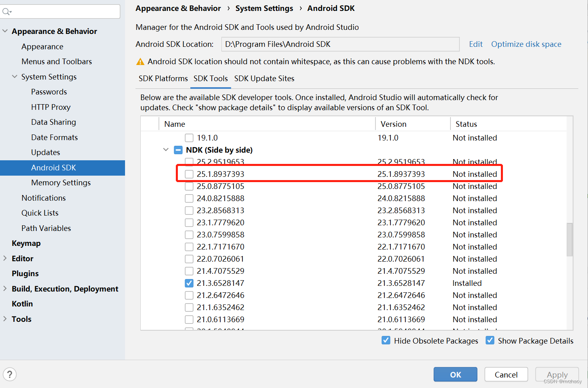The height and width of the screenshot is (388, 588).
Task: Click the Edit link for SDK location
Action: click(476, 44)
